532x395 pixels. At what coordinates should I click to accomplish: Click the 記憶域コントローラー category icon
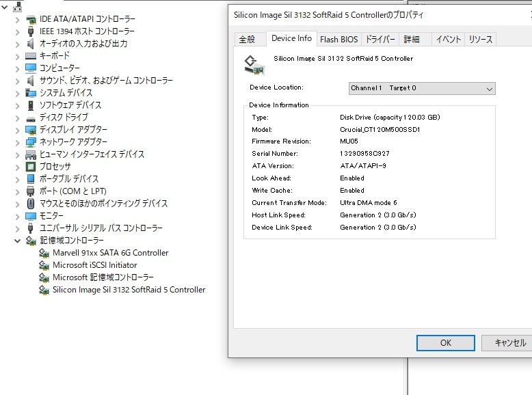pos(31,241)
